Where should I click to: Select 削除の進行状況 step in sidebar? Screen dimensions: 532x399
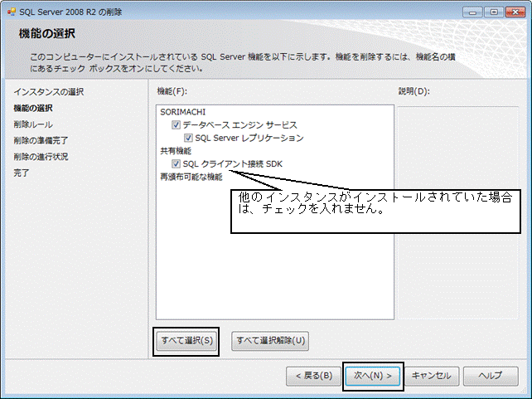(x=41, y=157)
